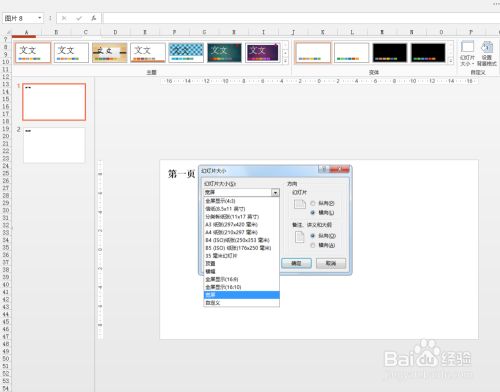
Task: Choose 35 毫米幻灯片 option
Action: pyautogui.click(x=241, y=256)
